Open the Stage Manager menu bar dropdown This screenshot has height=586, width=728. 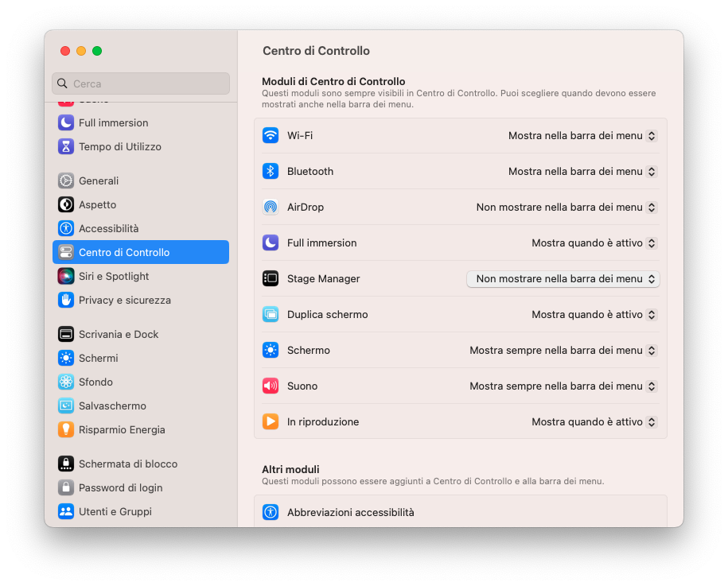pyautogui.click(x=563, y=279)
